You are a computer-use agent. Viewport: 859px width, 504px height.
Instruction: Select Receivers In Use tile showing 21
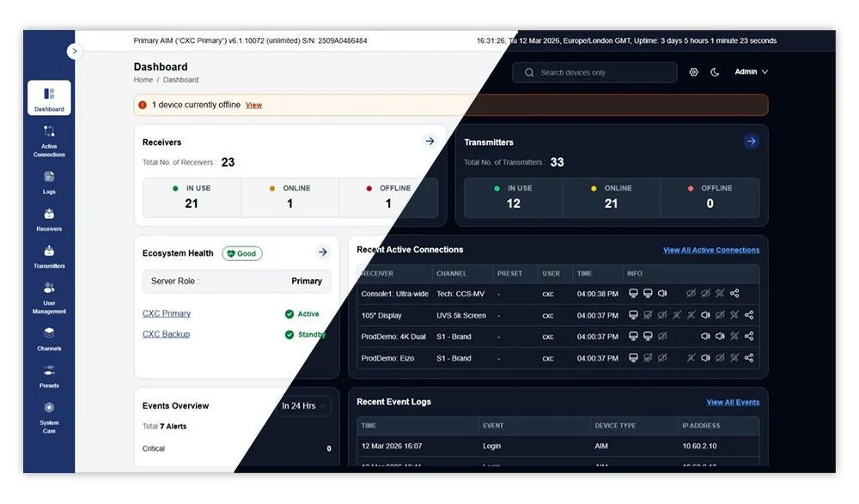(x=192, y=197)
